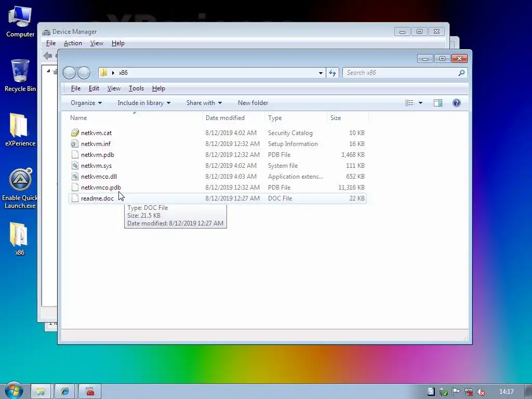The image size is (532, 399).
Task: Select the readme.doc file icon
Action: click(x=75, y=198)
